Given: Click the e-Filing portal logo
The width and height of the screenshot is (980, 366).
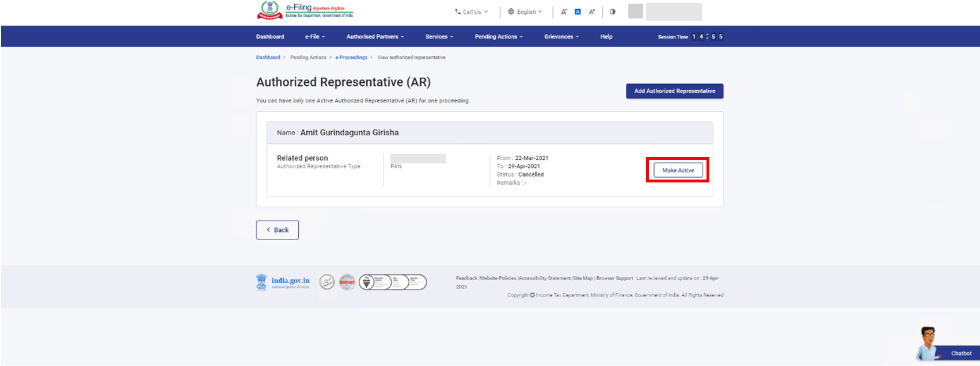Looking at the screenshot, I should (x=305, y=10).
